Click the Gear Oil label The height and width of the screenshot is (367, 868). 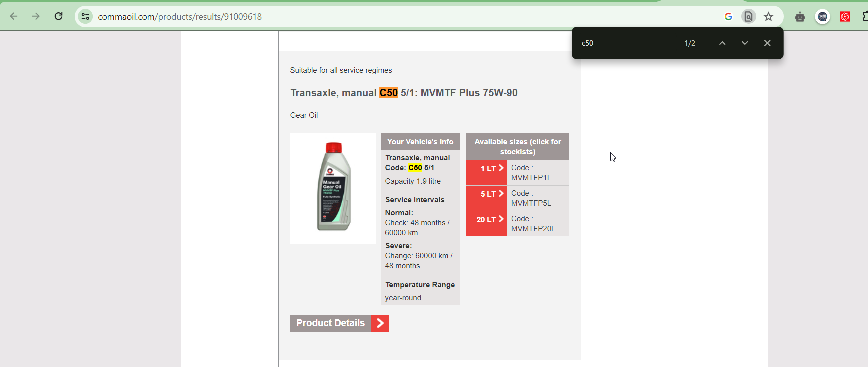pyautogui.click(x=304, y=115)
